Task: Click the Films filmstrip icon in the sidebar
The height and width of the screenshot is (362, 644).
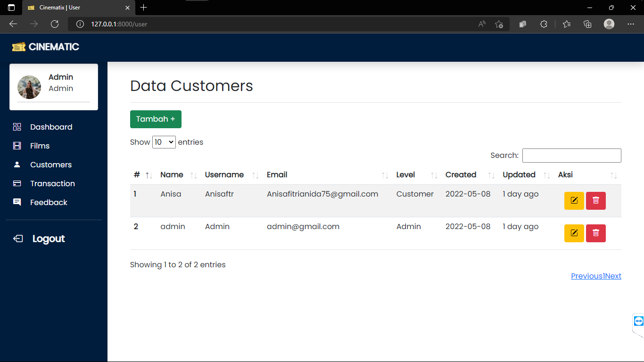Action: (17, 146)
